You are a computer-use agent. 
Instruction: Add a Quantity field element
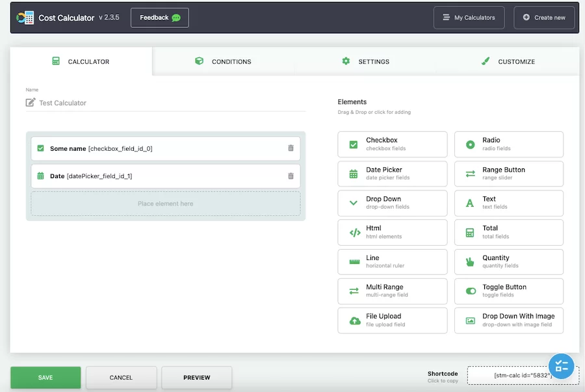[508, 261]
